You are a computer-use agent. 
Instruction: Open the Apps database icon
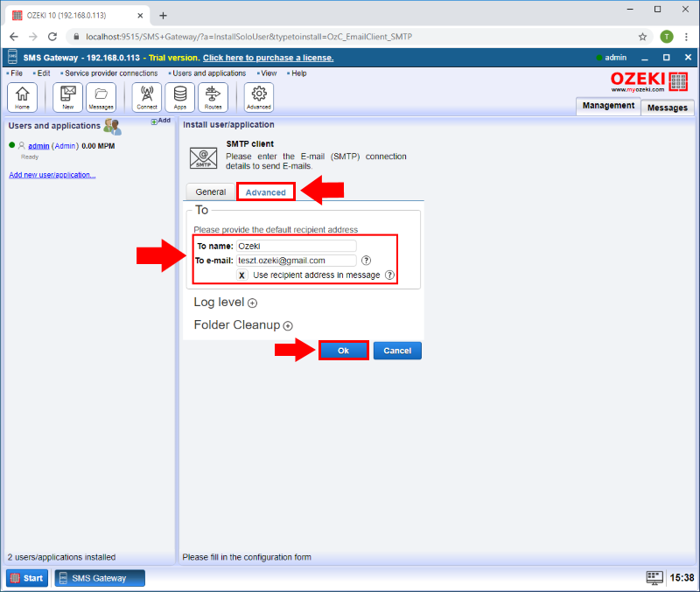[180, 97]
